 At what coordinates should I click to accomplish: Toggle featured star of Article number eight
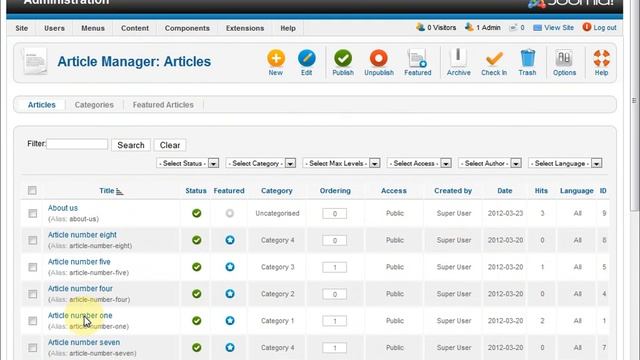230,240
